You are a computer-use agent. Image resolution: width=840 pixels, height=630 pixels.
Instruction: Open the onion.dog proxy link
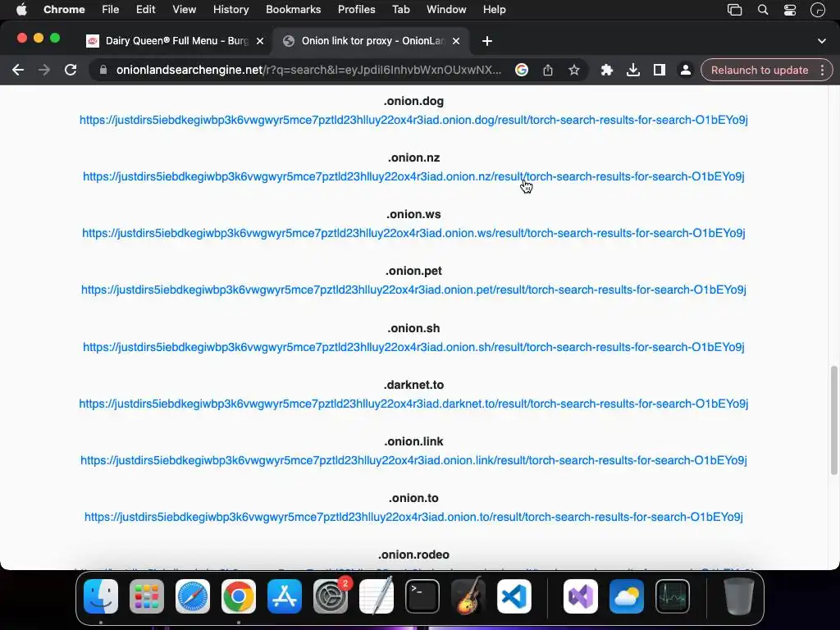413,120
